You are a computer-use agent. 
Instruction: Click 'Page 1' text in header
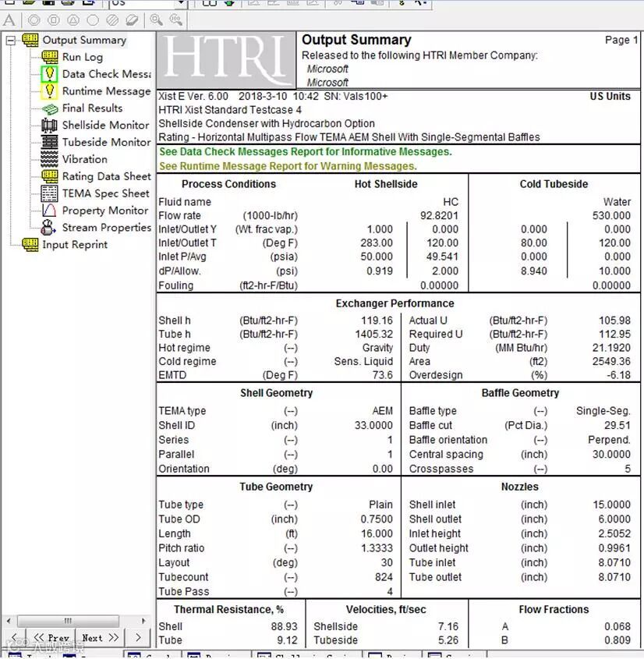(621, 40)
